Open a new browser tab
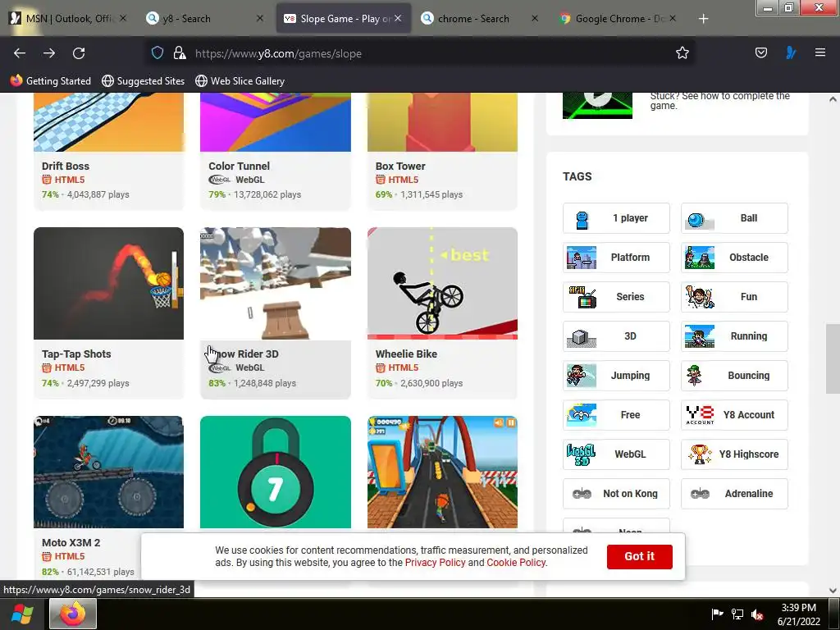Image resolution: width=840 pixels, height=630 pixels. click(x=703, y=19)
